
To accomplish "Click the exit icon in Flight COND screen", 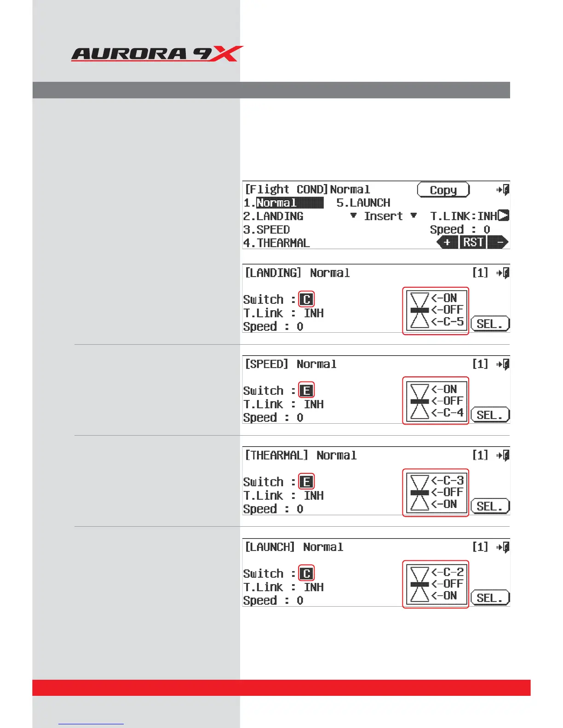I will [x=503, y=190].
